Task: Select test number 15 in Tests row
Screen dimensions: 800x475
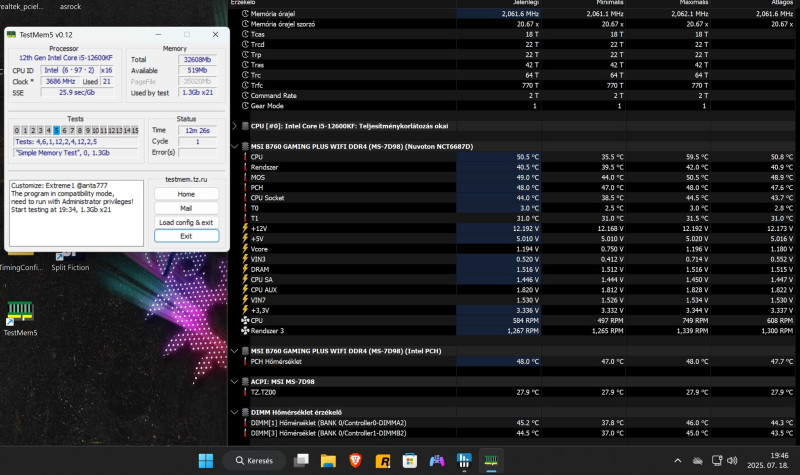Action: coord(135,131)
